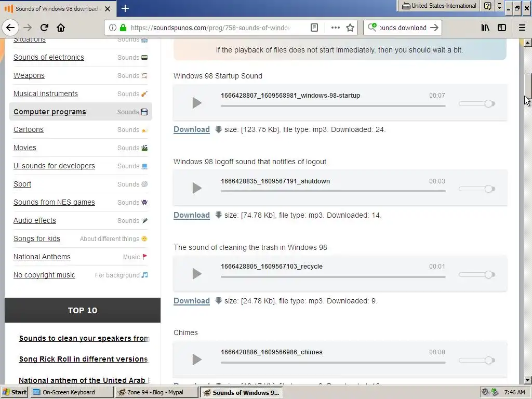Show site information for soundspunos.com

[x=113, y=28]
